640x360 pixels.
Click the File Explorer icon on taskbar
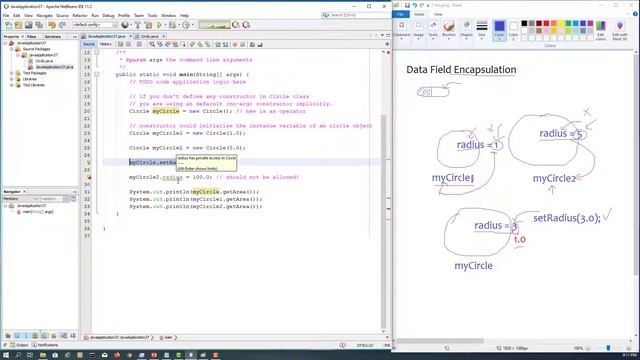click(x=42, y=355)
